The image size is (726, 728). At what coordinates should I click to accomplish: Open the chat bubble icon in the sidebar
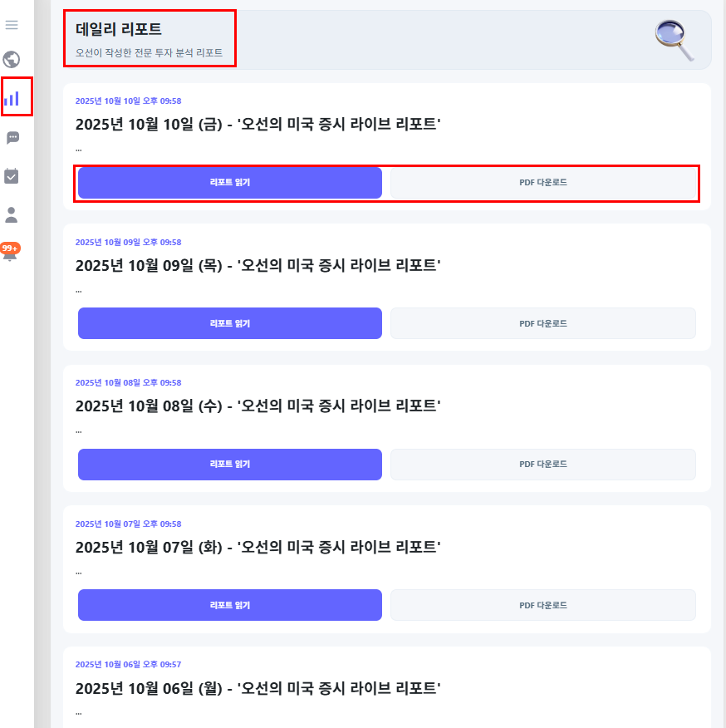coord(12,137)
